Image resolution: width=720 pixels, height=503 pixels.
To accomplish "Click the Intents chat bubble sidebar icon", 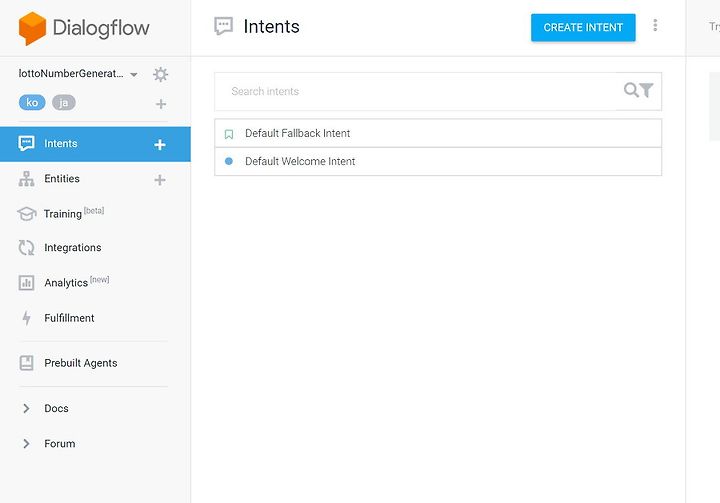I will point(26,143).
